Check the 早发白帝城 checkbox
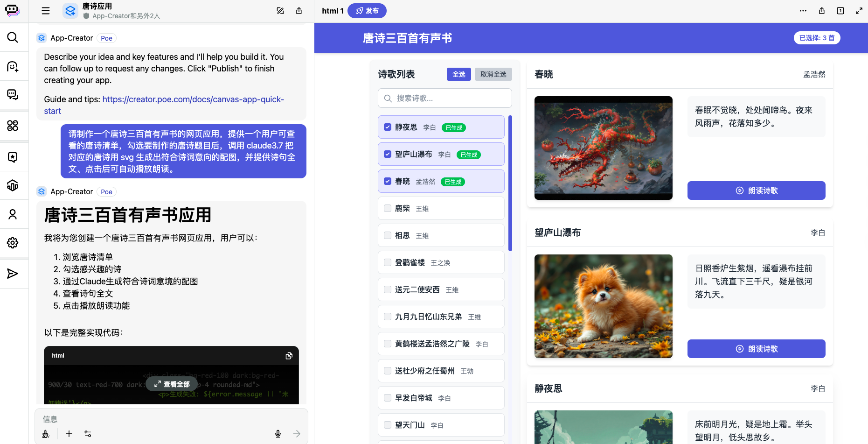The width and height of the screenshot is (868, 444). click(388, 398)
